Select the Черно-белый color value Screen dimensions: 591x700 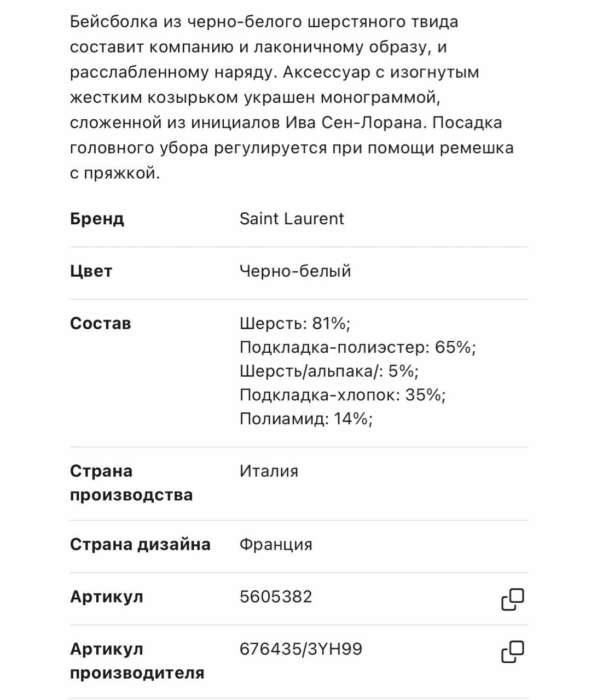[x=295, y=271]
